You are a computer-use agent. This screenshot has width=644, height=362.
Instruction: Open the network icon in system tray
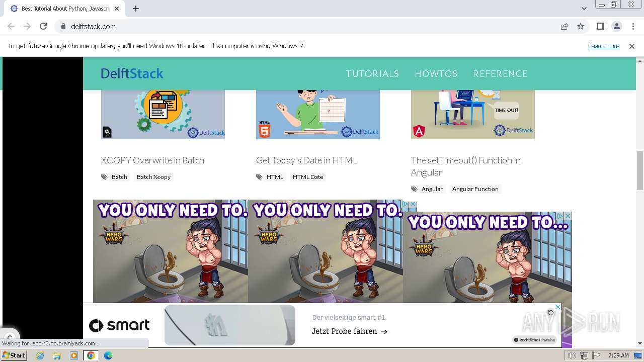[x=584, y=355]
